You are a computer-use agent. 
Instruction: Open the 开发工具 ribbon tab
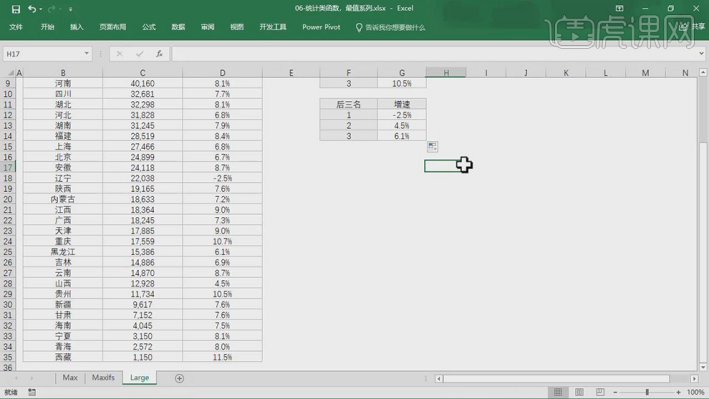273,27
